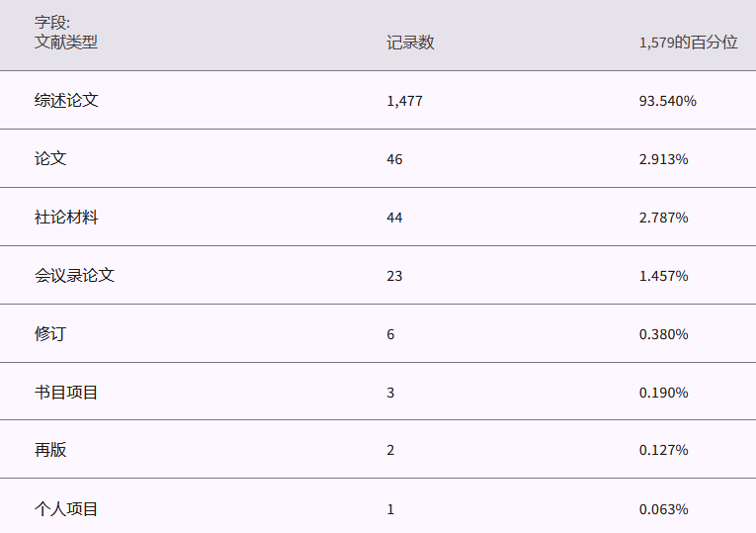Select the 再版 row label
756x533 pixels.
tap(50, 450)
